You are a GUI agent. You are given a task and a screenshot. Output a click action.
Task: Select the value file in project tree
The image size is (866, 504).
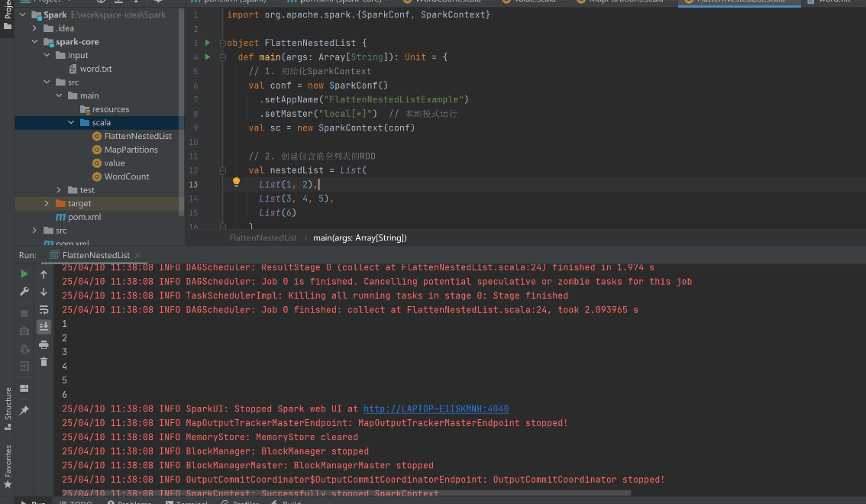point(115,163)
